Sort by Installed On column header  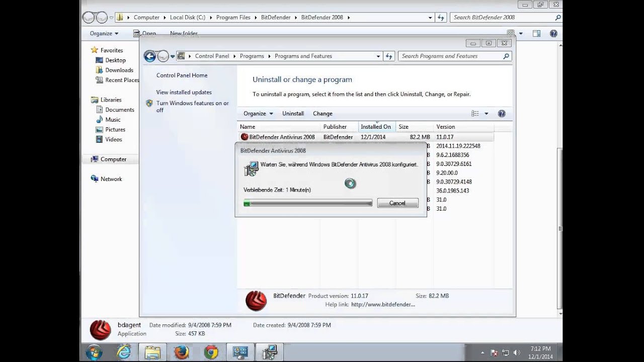pyautogui.click(x=377, y=127)
